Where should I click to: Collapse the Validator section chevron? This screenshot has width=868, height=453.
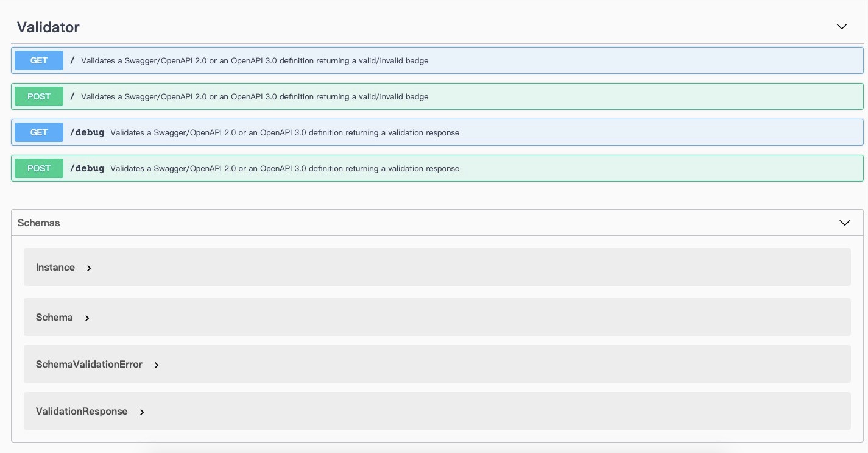click(x=842, y=27)
